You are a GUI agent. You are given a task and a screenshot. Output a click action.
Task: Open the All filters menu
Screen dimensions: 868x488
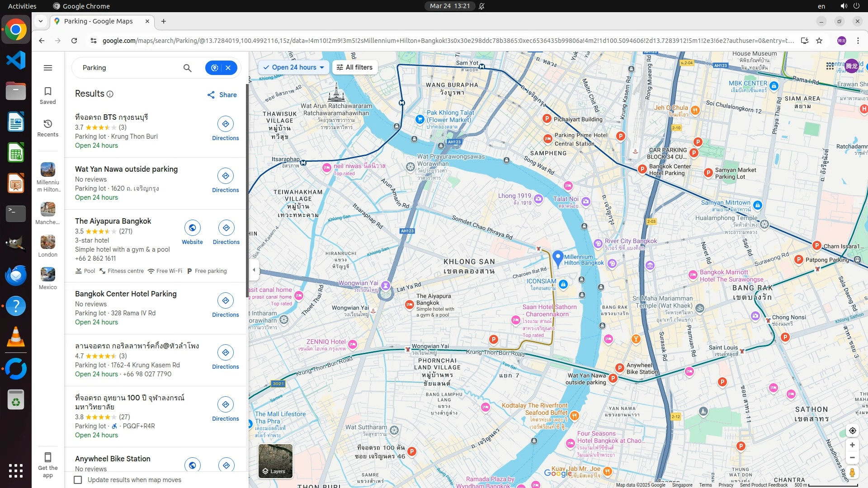pyautogui.click(x=354, y=67)
